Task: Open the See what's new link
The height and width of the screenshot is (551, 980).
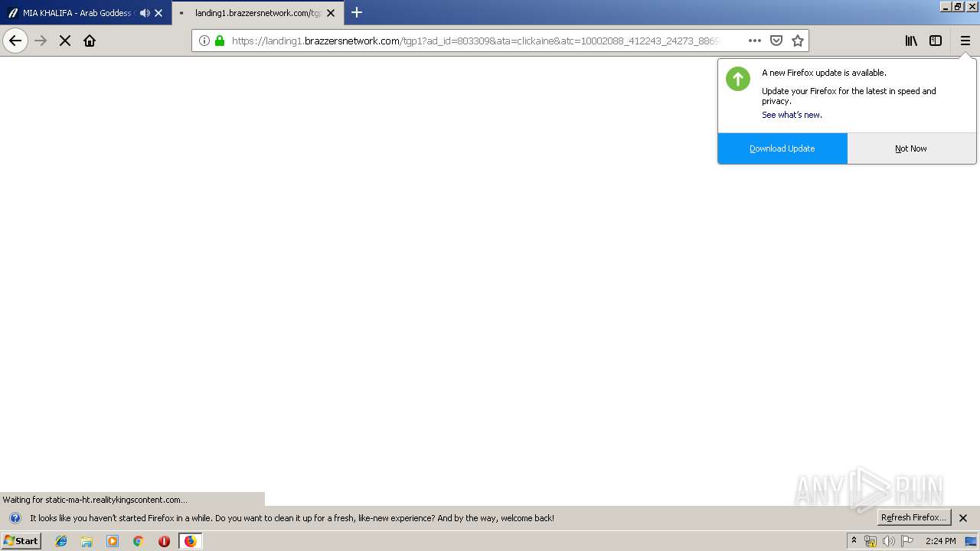Action: (x=792, y=115)
